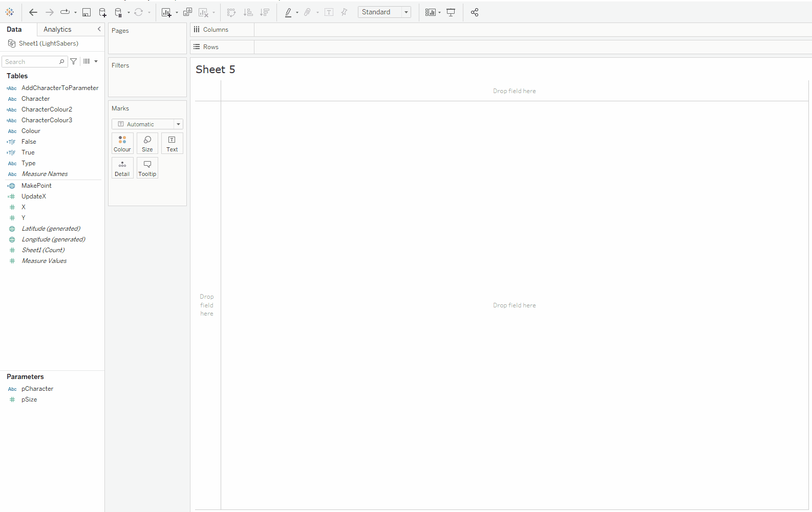Click the Search fields input box
The height and width of the screenshot is (512, 812).
(32, 62)
